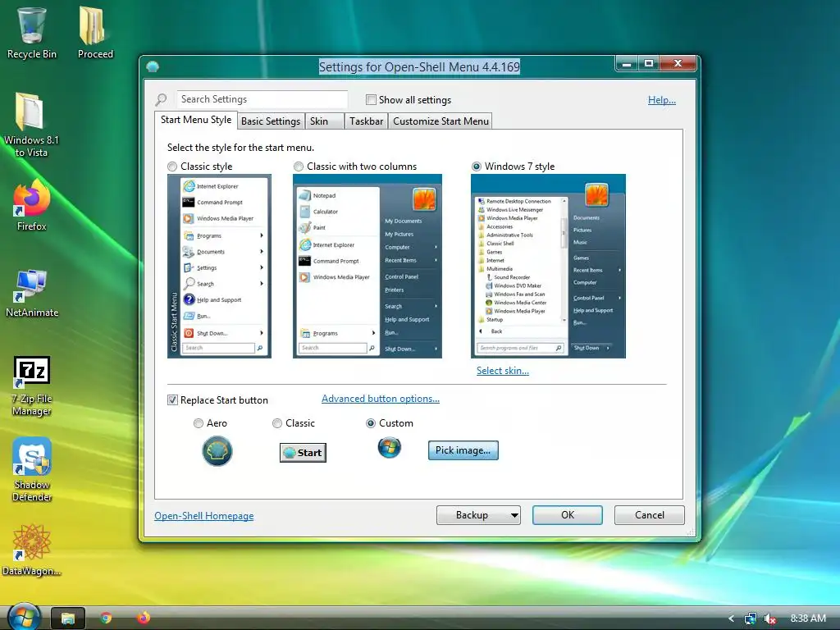Open Advanced button options... link
Image resolution: width=840 pixels, height=630 pixels.
pyautogui.click(x=381, y=399)
